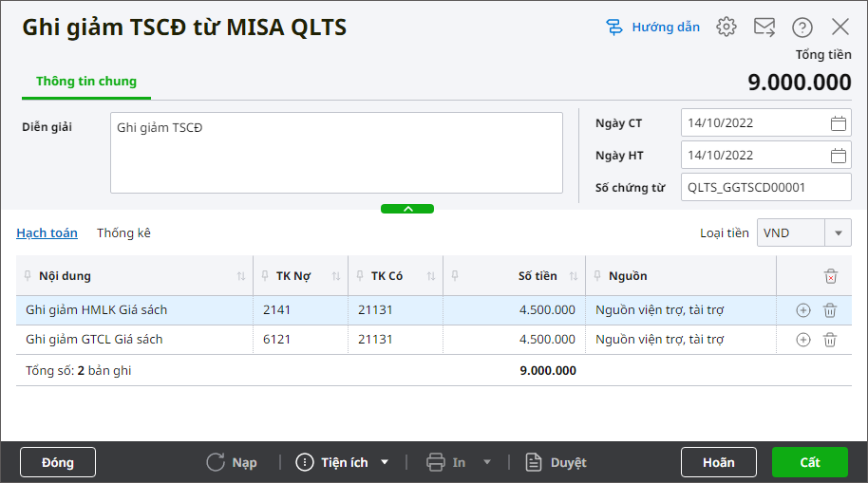The width and height of the screenshot is (868, 483).
Task: Open the In print options arrow
Action: pos(487,462)
